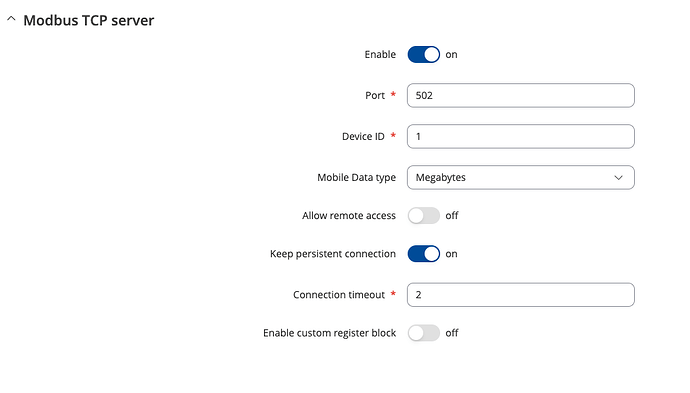Click the dropdown arrow next to Megabytes

[618, 178]
